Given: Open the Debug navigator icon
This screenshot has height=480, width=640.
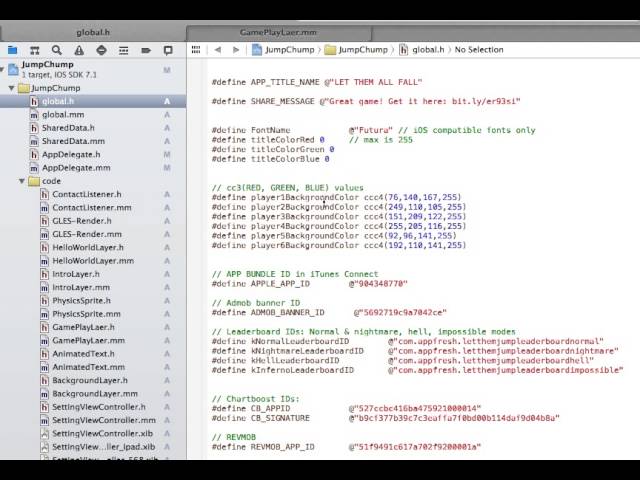Looking at the screenshot, I should point(124,50).
